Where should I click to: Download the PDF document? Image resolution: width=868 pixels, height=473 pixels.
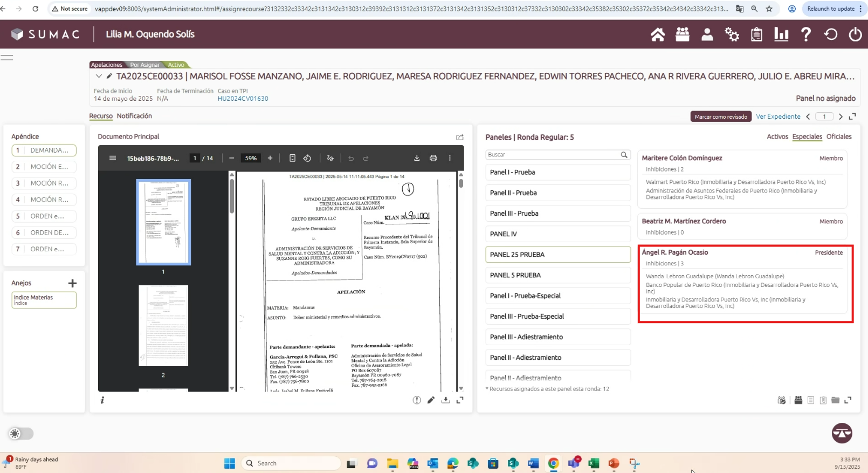(417, 158)
